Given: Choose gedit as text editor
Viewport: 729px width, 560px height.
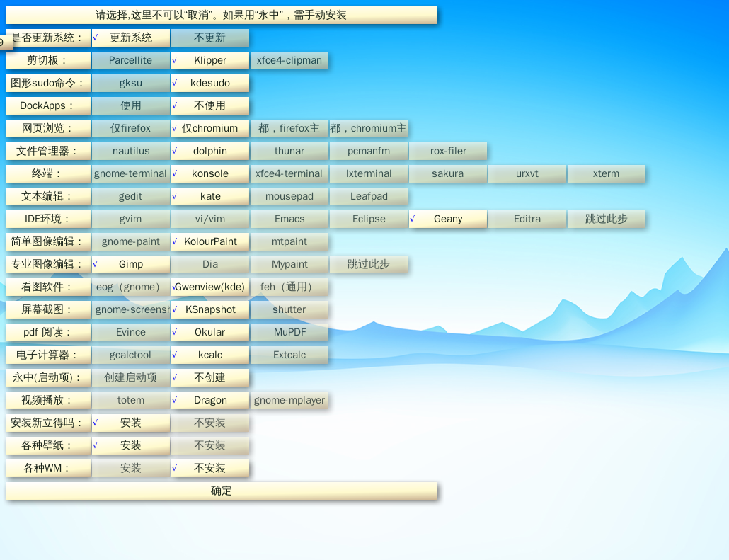Looking at the screenshot, I should tap(131, 196).
